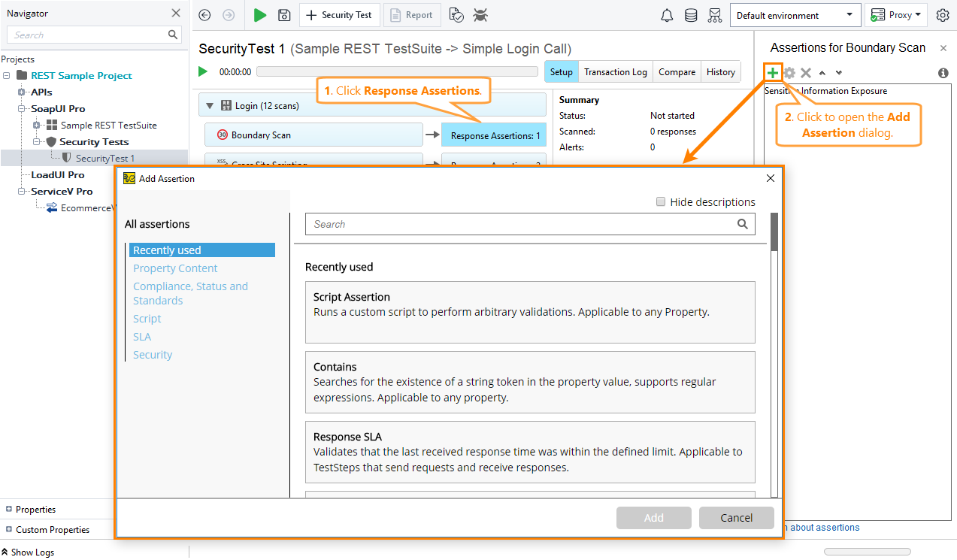Screen dimensions: 957x560
Task: Switch to the Setup tab
Action: click(561, 72)
